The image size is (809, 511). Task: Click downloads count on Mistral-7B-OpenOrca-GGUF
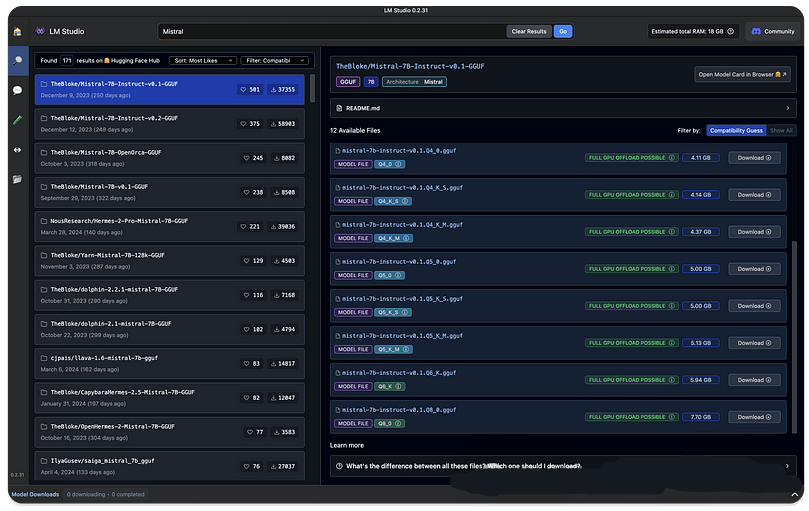(x=284, y=158)
